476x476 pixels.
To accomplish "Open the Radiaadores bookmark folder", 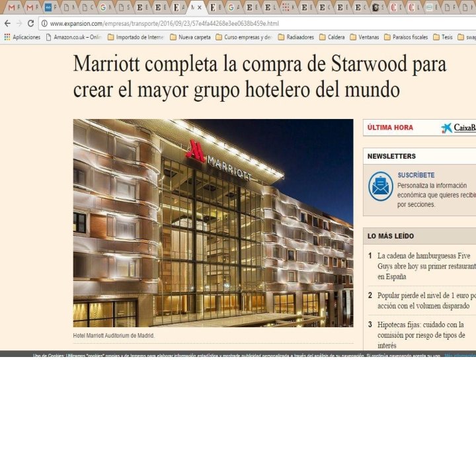I will 296,37.
